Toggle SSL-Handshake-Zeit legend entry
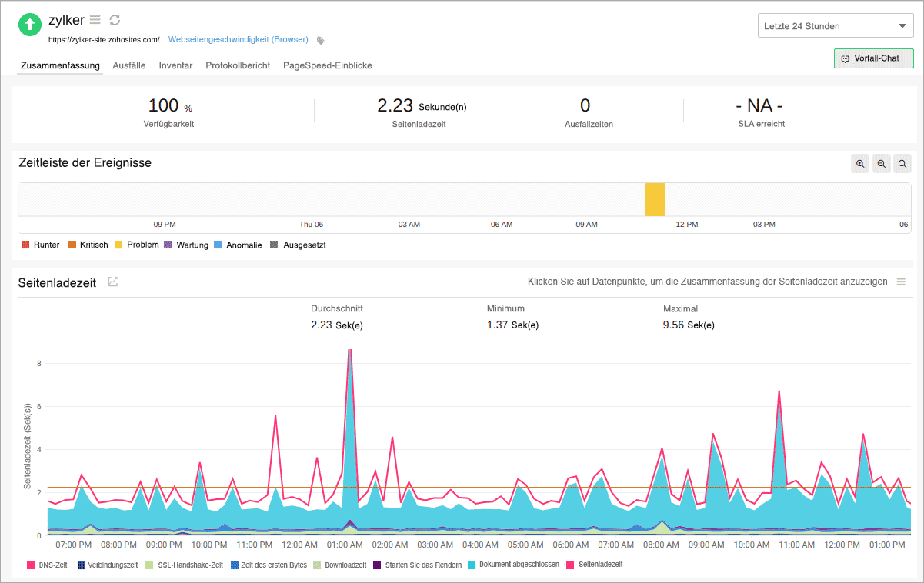Viewport: 924px width, 583px height. click(x=185, y=565)
